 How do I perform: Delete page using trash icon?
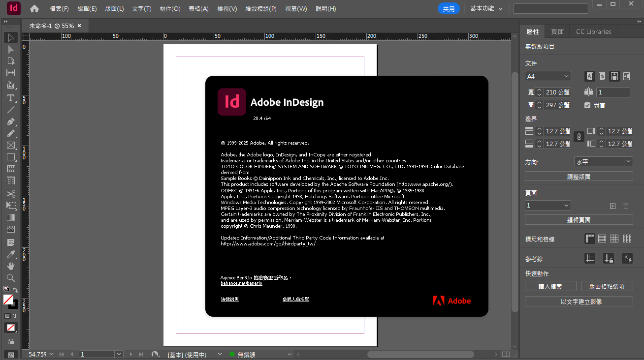[626, 206]
